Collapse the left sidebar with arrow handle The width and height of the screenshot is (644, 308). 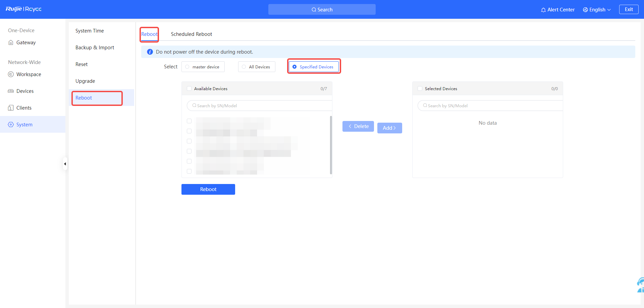(x=65, y=164)
